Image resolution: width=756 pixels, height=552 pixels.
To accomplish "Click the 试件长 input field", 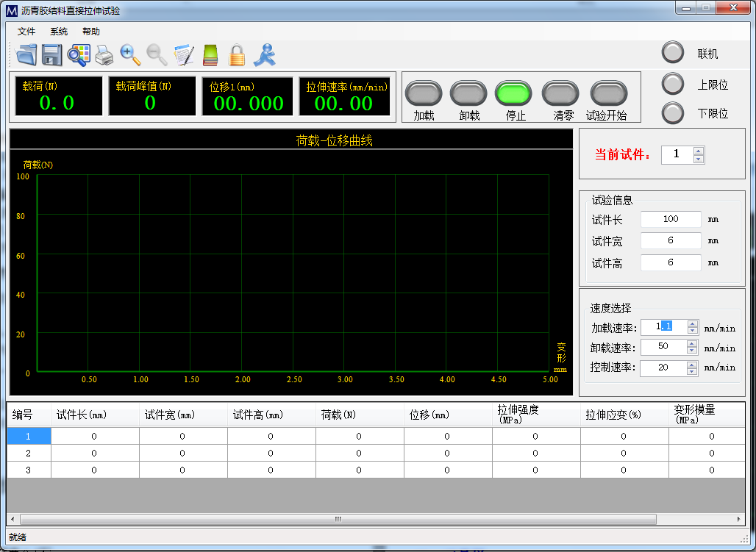I will coord(671,219).
